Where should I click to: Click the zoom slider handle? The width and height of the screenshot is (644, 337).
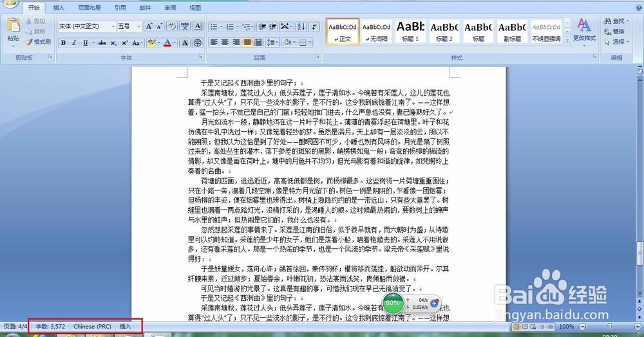[x=609, y=326]
